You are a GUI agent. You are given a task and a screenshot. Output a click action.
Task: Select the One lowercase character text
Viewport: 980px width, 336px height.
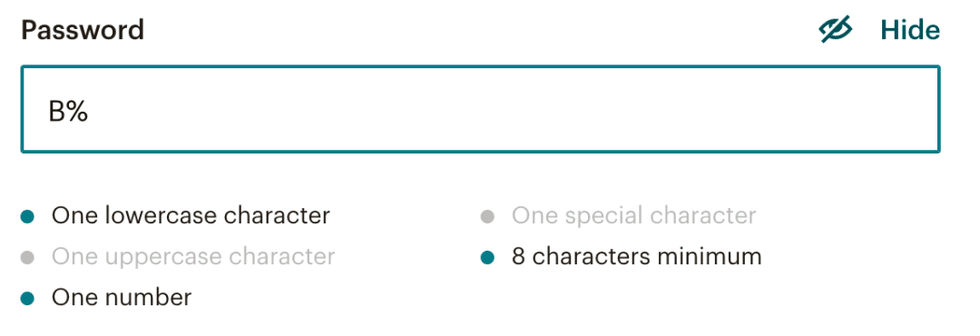[x=191, y=216]
